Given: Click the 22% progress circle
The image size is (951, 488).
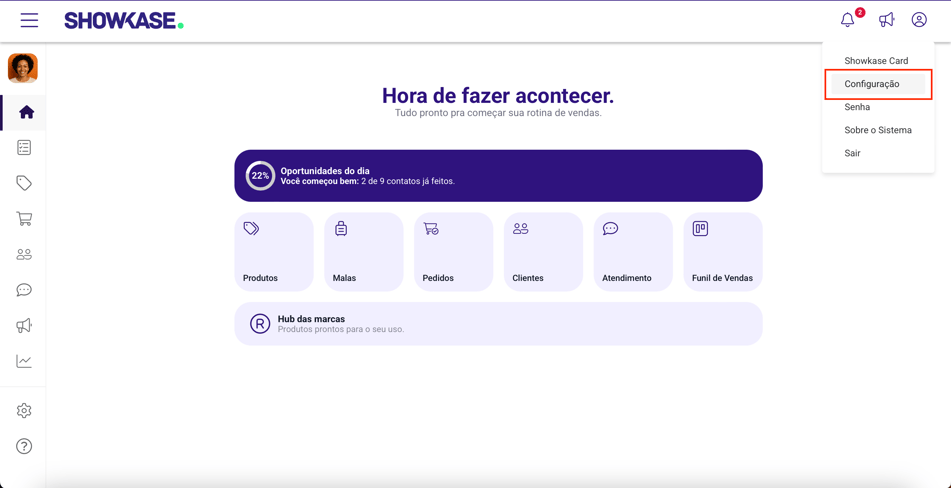Looking at the screenshot, I should tap(260, 176).
